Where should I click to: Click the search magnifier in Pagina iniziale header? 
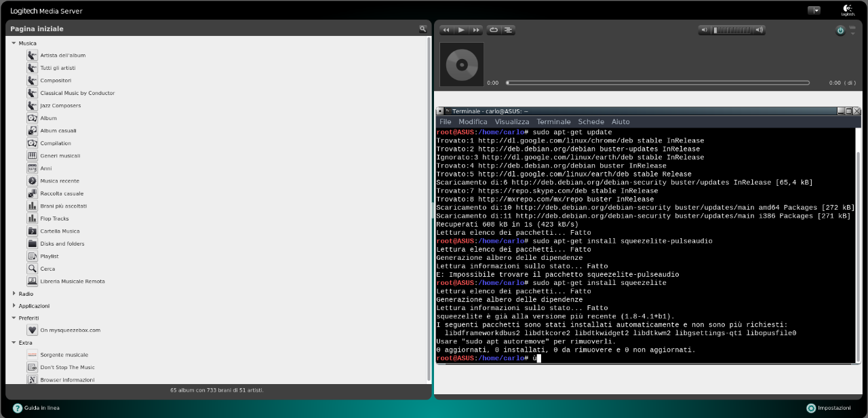(x=423, y=28)
